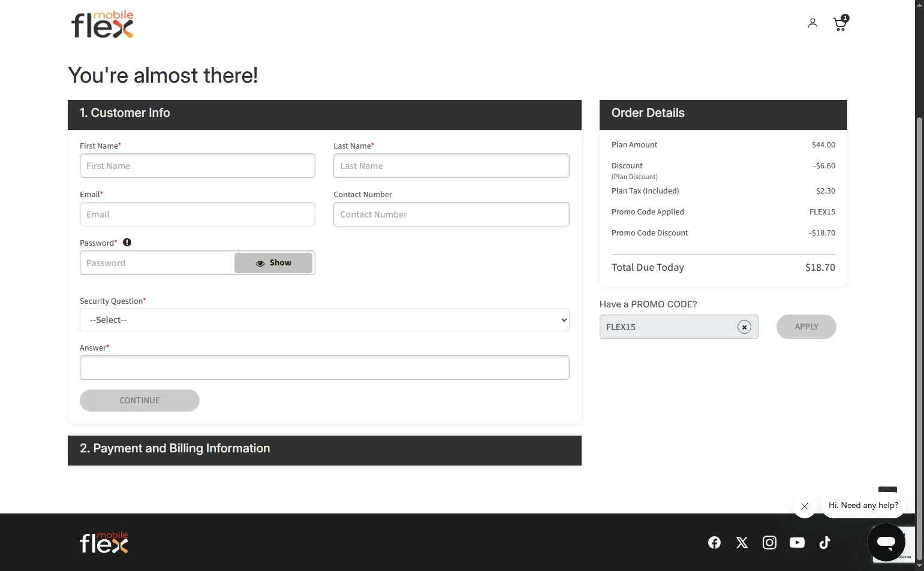
Task: Click the Plan Amount $44.00 value
Action: click(x=823, y=144)
